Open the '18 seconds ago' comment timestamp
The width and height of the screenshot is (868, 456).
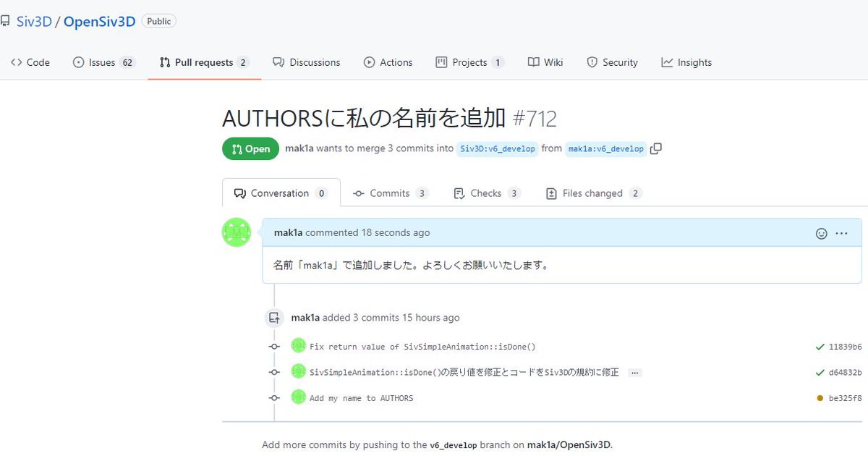click(396, 232)
